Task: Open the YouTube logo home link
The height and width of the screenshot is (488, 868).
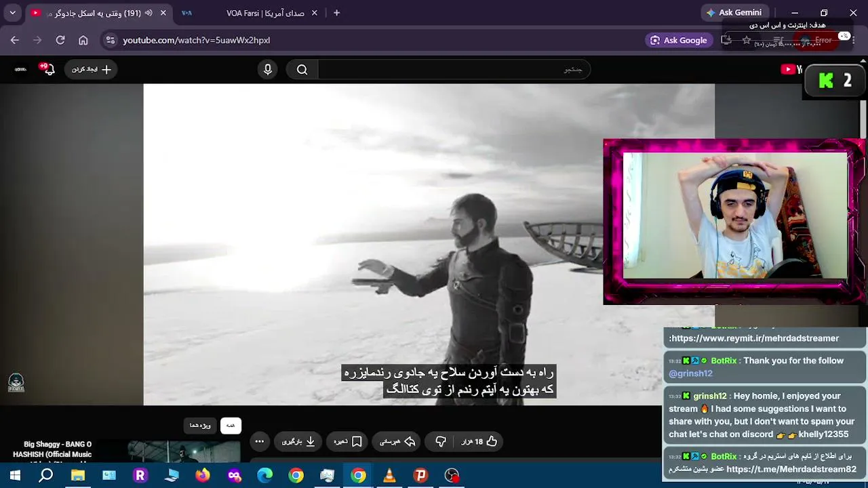Action: (x=791, y=69)
